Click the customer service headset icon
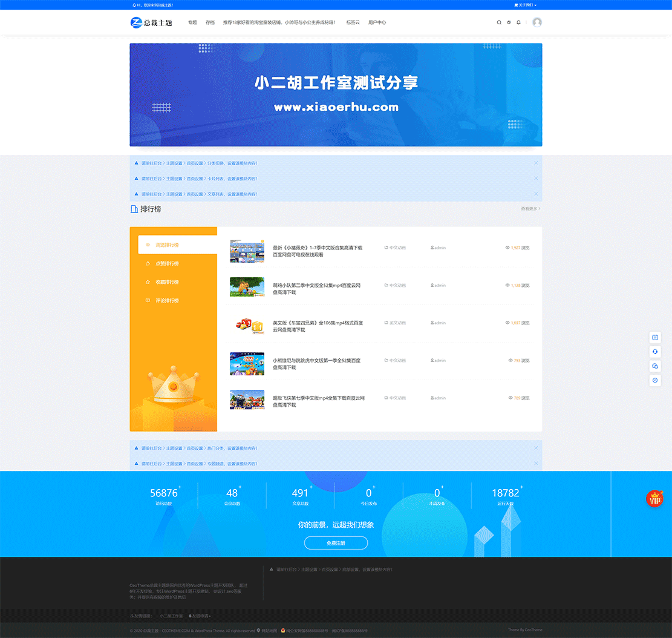Screen dimensions: 672x638 click(x=655, y=351)
